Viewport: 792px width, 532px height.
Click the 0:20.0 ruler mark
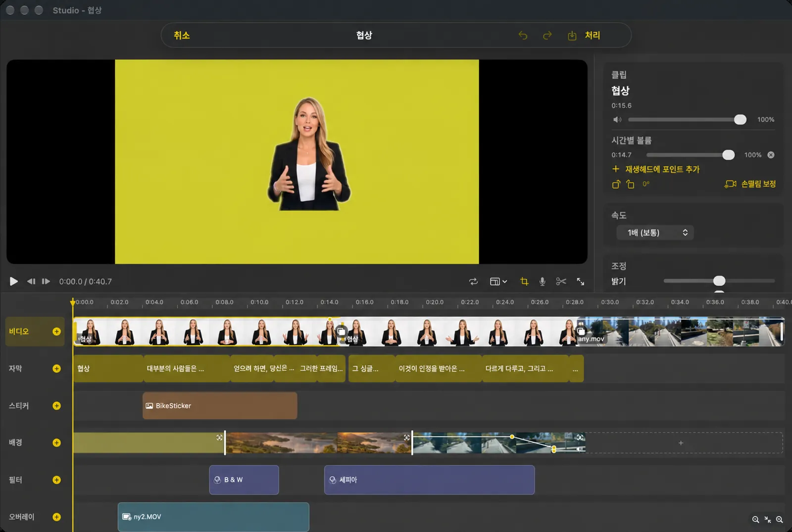click(435, 302)
